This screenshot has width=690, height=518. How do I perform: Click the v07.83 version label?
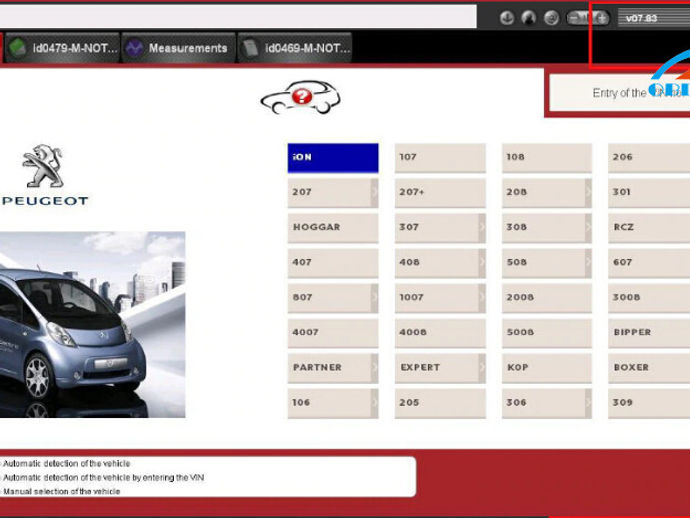642,18
